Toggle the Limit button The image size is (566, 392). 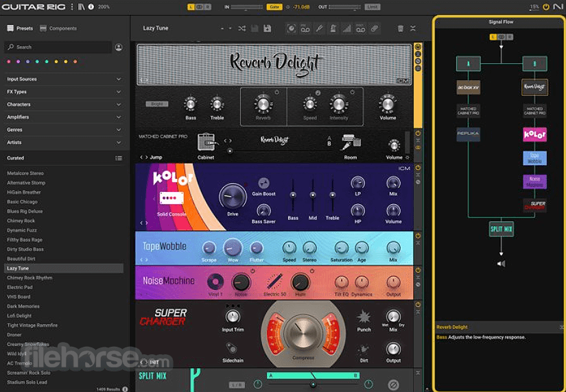point(373,7)
